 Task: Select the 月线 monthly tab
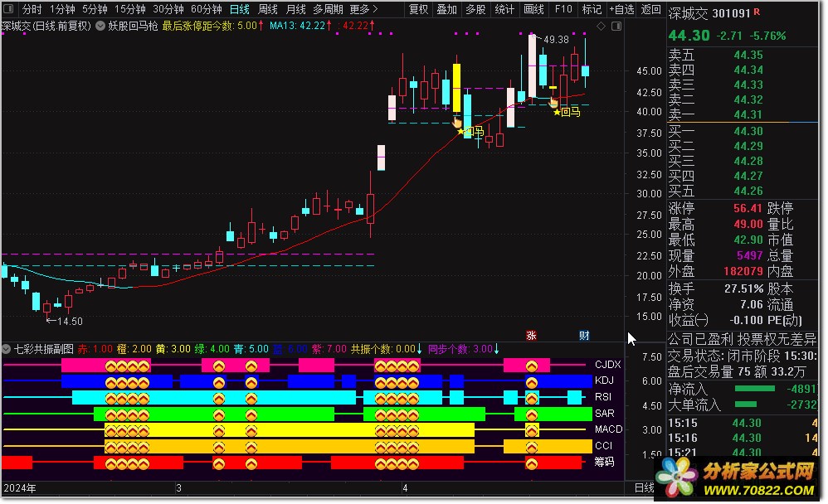pos(295,9)
